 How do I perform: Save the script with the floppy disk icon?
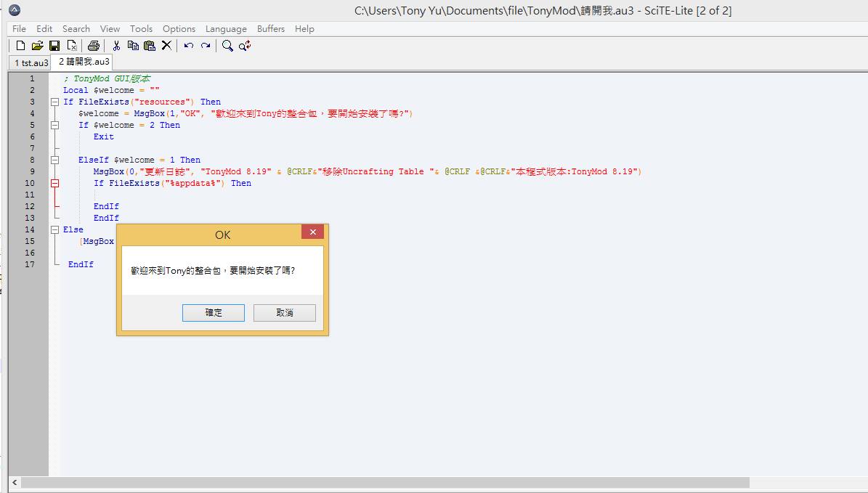[x=54, y=46]
